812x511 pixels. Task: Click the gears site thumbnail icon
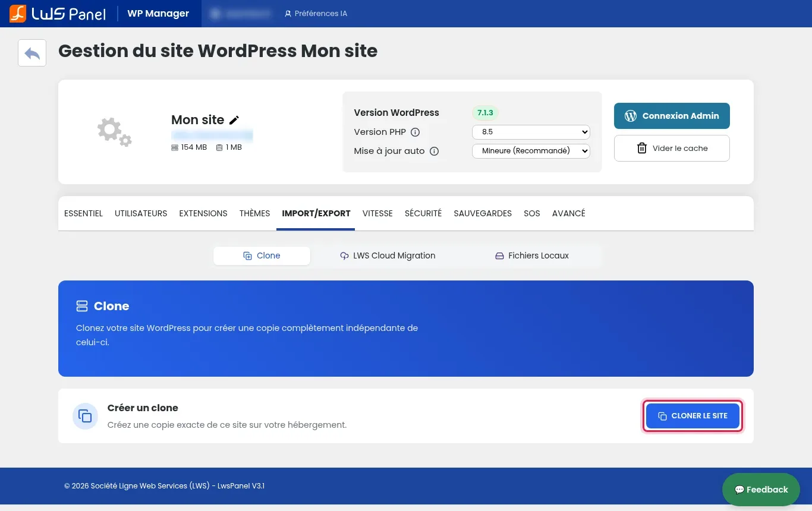coord(114,132)
